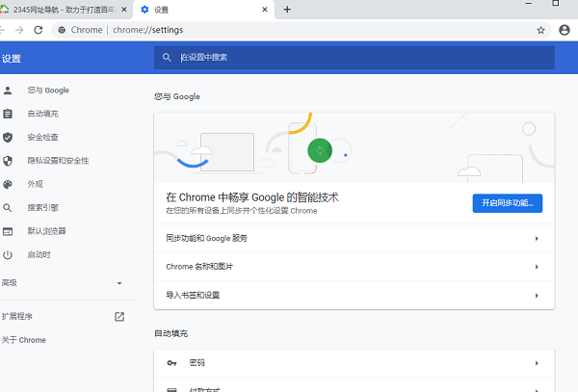Open Chrome 名称和图片 row

(354, 267)
